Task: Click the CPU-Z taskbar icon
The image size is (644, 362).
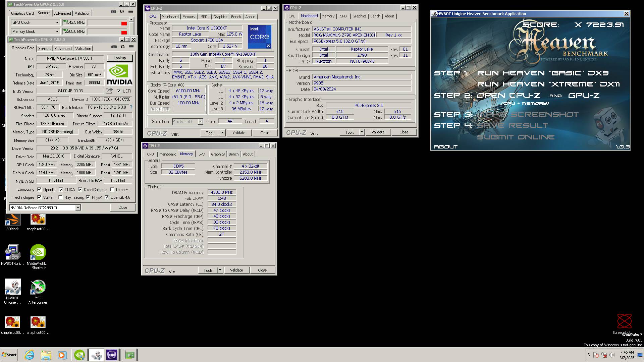Action: point(112,355)
